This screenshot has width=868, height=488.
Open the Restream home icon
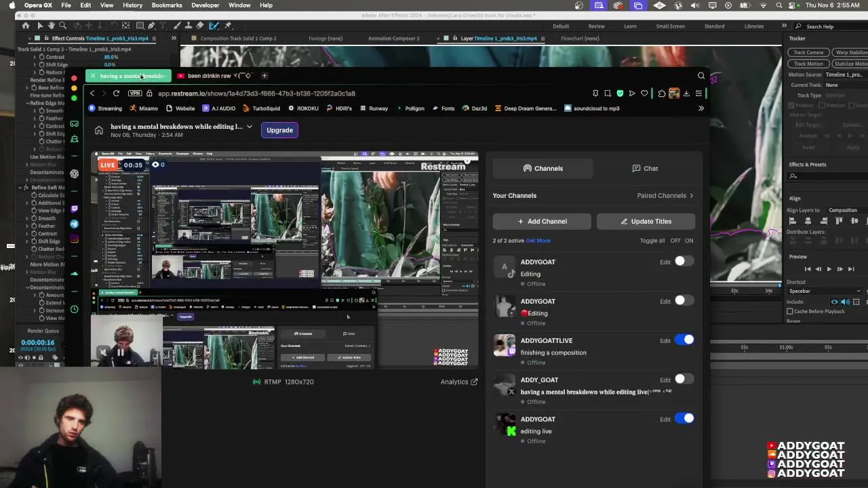pos(99,130)
